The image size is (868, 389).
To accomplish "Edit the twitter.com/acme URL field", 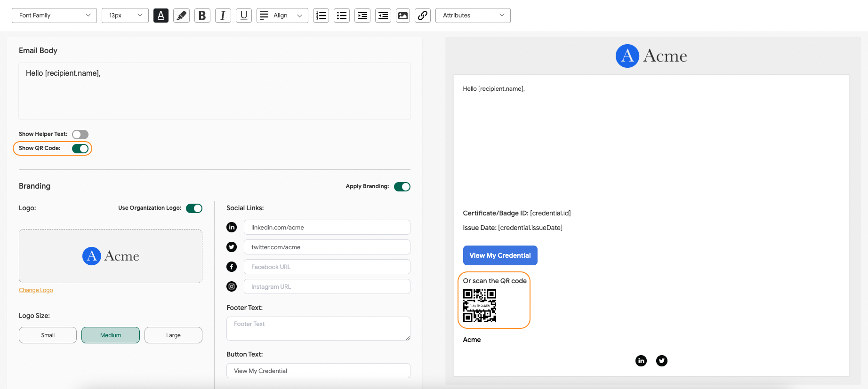I will pyautogui.click(x=327, y=247).
